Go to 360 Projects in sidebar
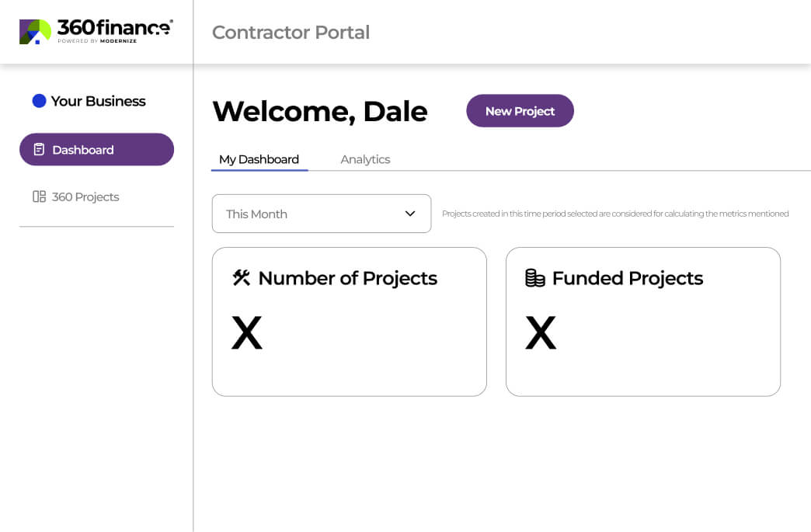The height and width of the screenshot is (532, 811). point(85,197)
